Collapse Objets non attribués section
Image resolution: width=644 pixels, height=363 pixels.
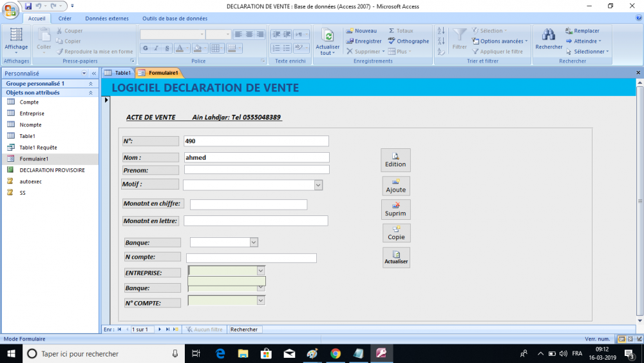(90, 93)
